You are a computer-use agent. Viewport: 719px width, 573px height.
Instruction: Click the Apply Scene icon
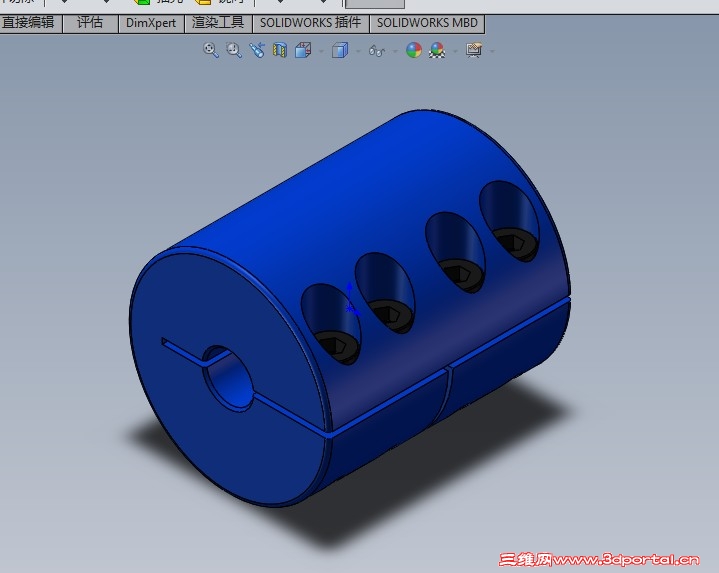pyautogui.click(x=437, y=50)
